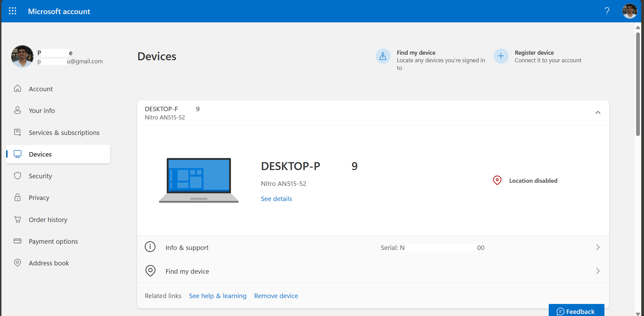The height and width of the screenshot is (316, 644).
Task: Select the Payment options card icon
Action: 18,241
